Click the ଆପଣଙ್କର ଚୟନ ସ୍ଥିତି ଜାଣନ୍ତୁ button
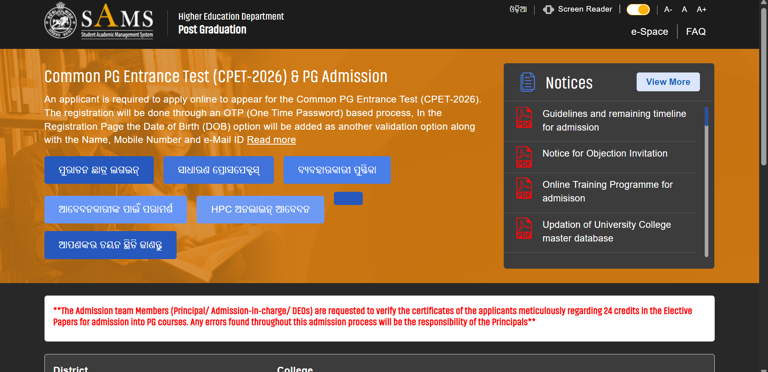 pos(110,245)
